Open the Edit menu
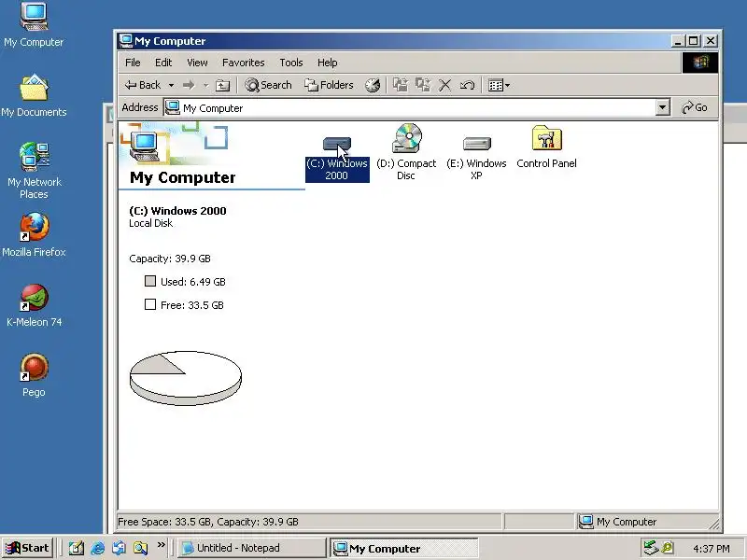Viewport: 747px width, 560px height. pos(163,63)
